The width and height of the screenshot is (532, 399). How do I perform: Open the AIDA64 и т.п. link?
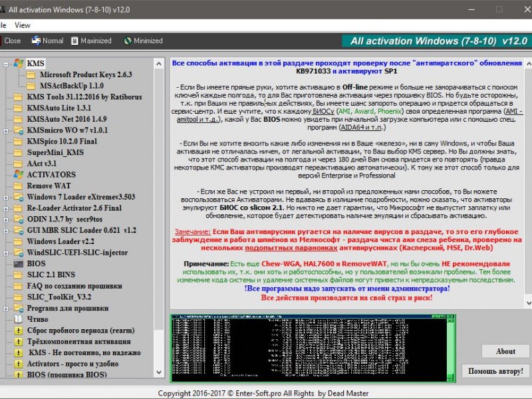(x=362, y=127)
